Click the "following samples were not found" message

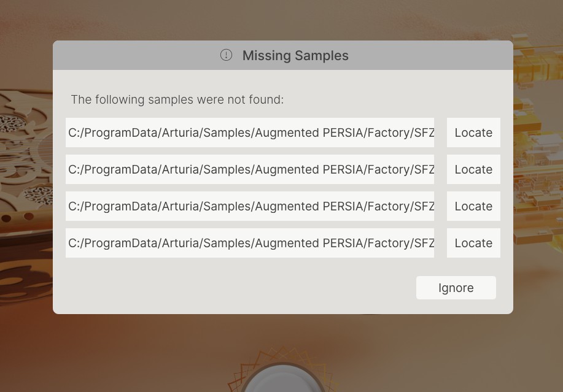pos(177,99)
